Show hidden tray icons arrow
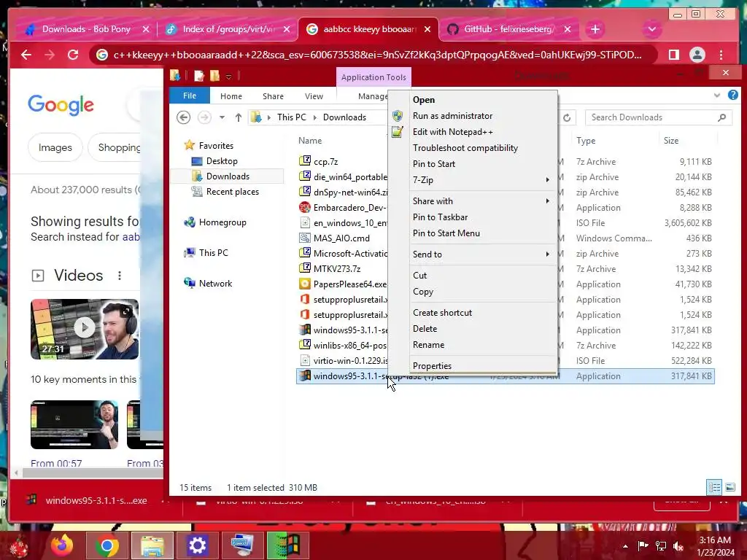This screenshot has height=560, width=747. 625,546
